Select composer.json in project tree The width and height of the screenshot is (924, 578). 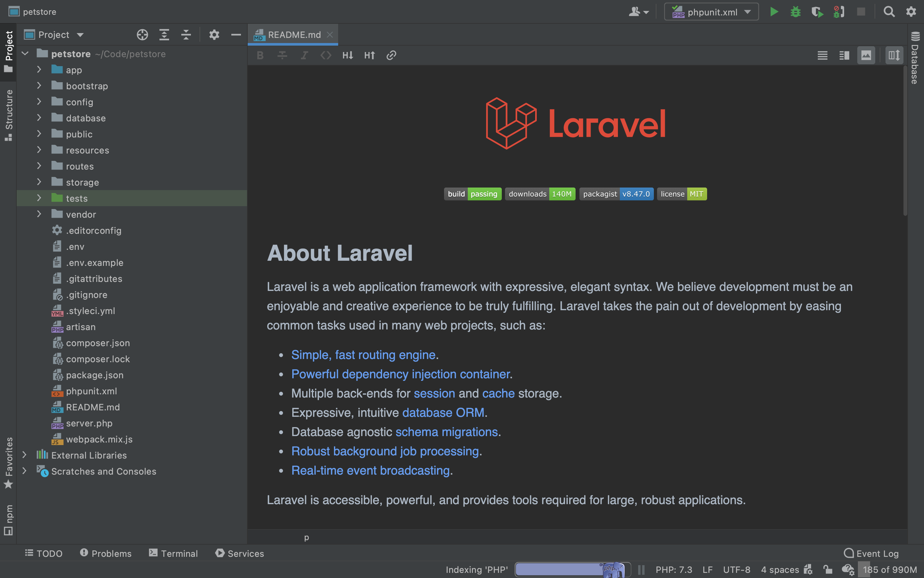coord(97,343)
